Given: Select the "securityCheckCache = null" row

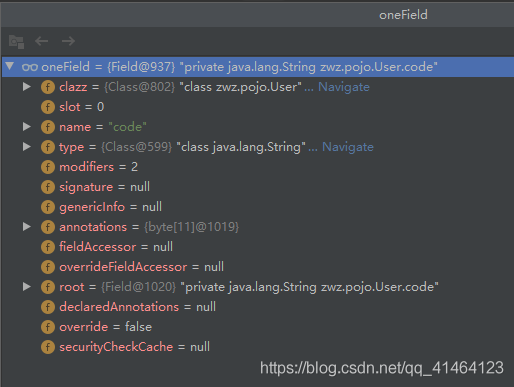Looking at the screenshot, I should pos(258,347).
